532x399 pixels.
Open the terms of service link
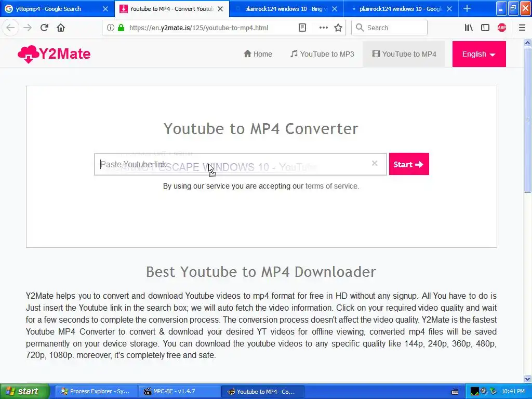(x=331, y=186)
